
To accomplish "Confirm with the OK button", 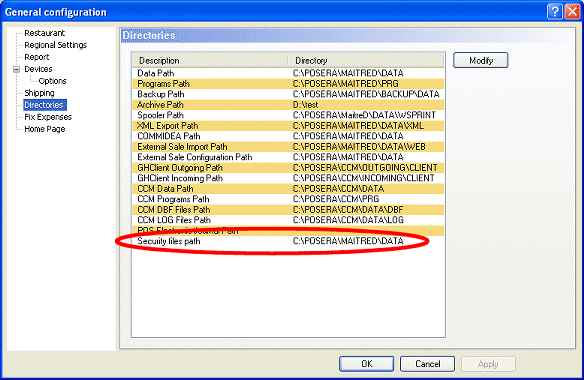I will (x=366, y=364).
